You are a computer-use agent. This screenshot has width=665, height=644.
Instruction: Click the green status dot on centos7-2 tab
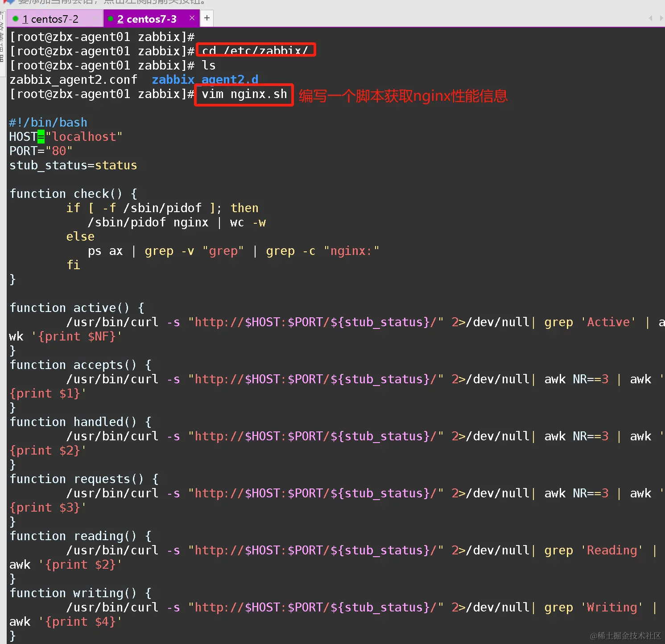(16, 19)
